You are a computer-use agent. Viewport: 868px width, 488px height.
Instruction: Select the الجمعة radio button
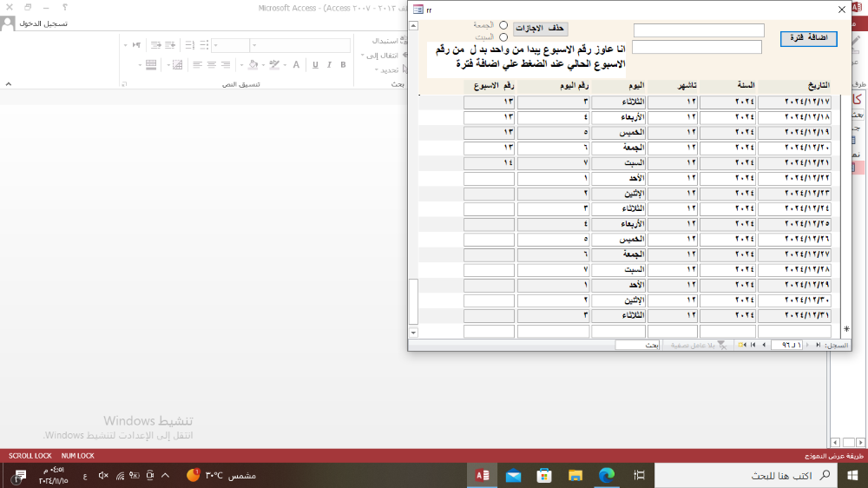(503, 25)
